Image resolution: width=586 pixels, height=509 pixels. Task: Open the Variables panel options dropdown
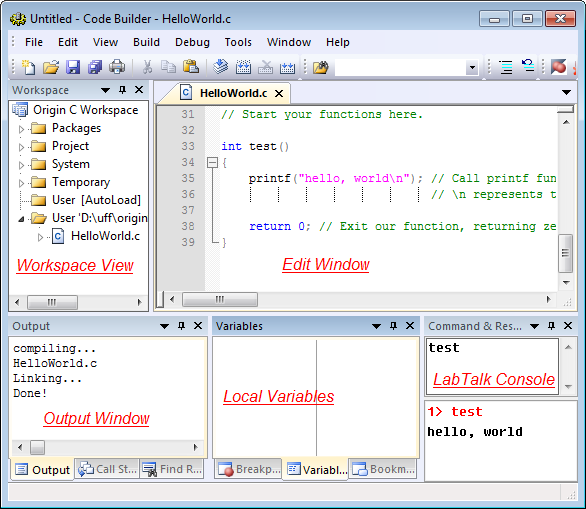pos(376,326)
